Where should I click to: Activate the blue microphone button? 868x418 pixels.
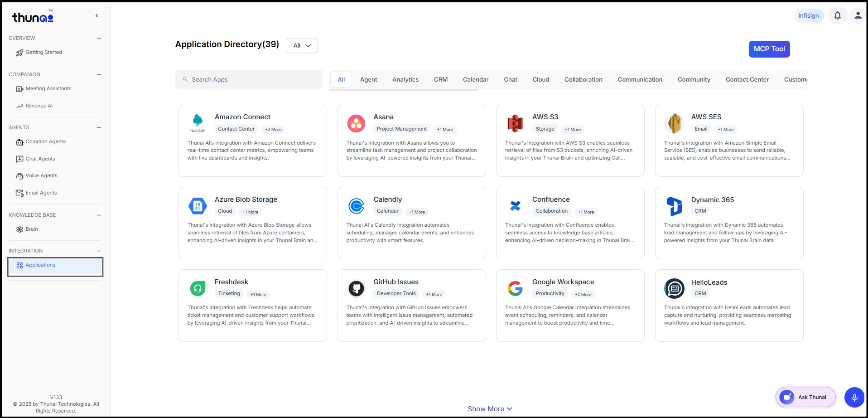854,398
